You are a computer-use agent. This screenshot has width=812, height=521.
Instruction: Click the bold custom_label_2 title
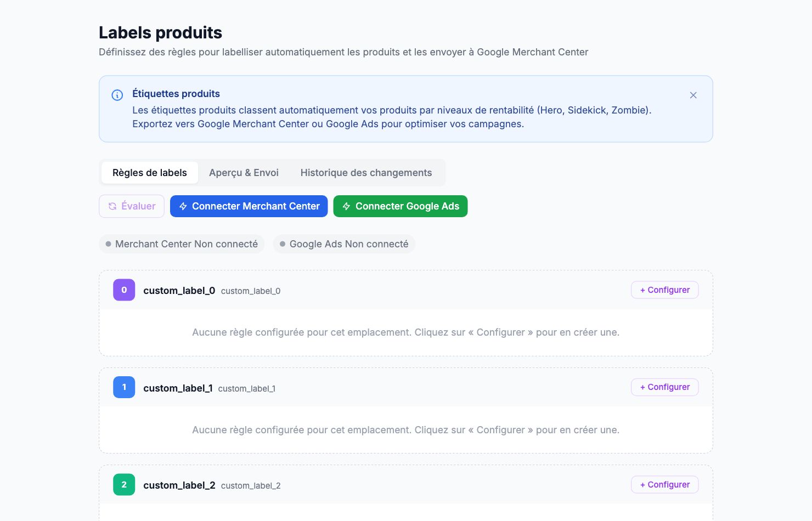[179, 485]
